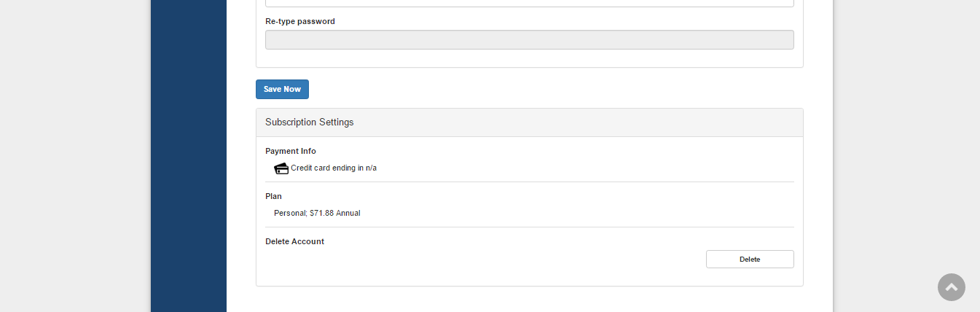Click the Re-type password label
Image resolution: width=980 pixels, height=312 pixels.
pos(300,22)
